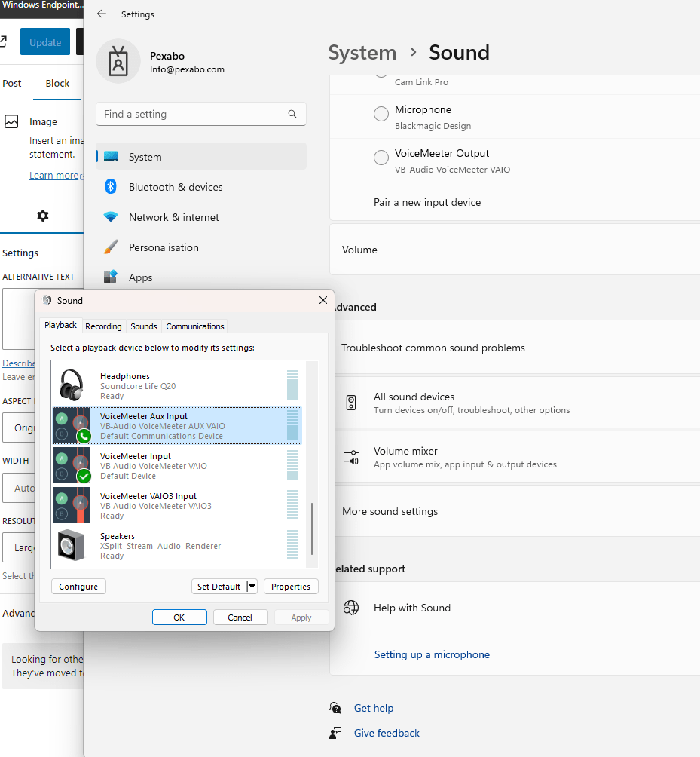Click the Personalisation paintbrush icon
Image resolution: width=700 pixels, height=757 pixels.
coord(111,247)
